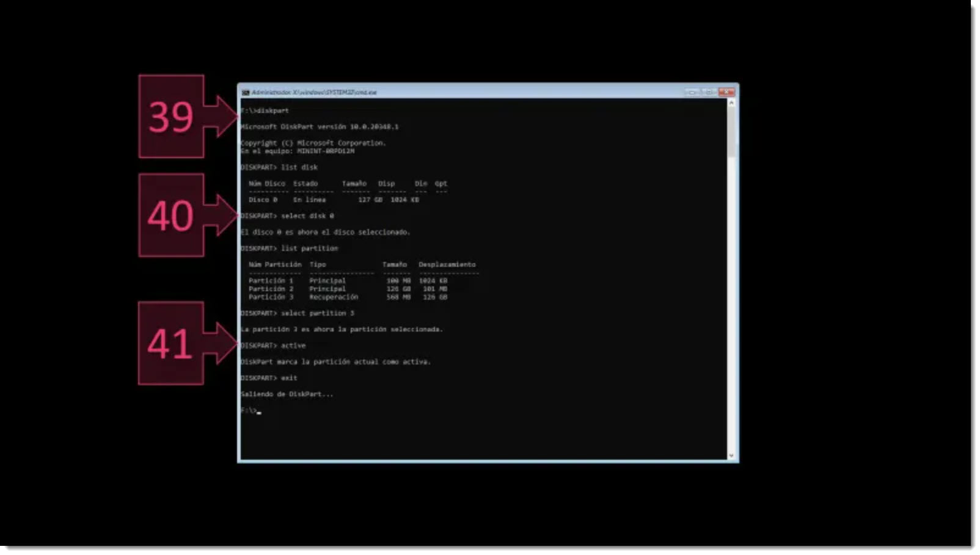
Task: Click the 'En línea' status value
Action: point(310,200)
